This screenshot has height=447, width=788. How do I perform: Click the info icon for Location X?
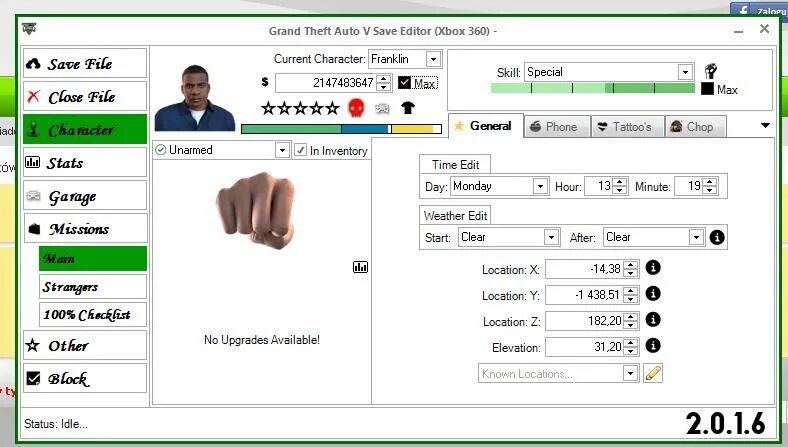(x=653, y=267)
